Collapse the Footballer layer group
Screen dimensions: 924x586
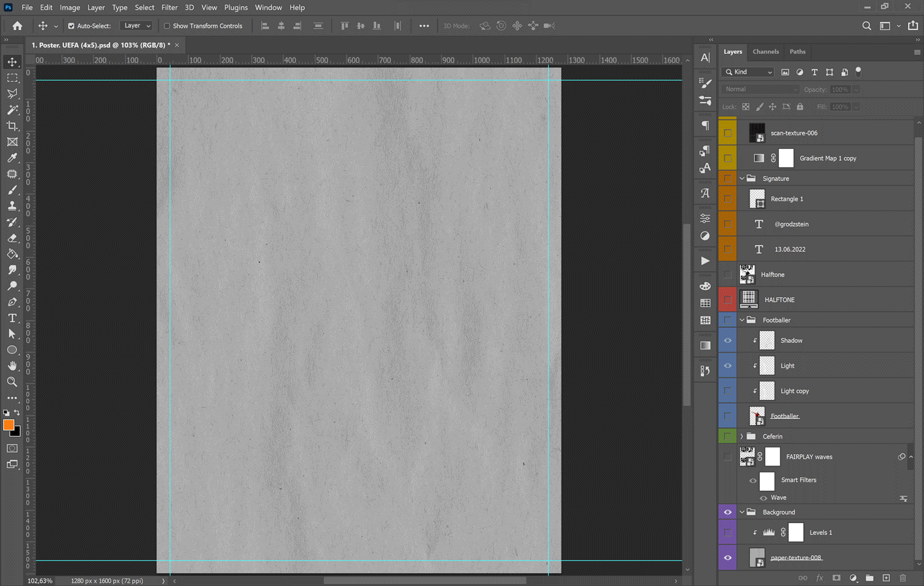point(742,320)
